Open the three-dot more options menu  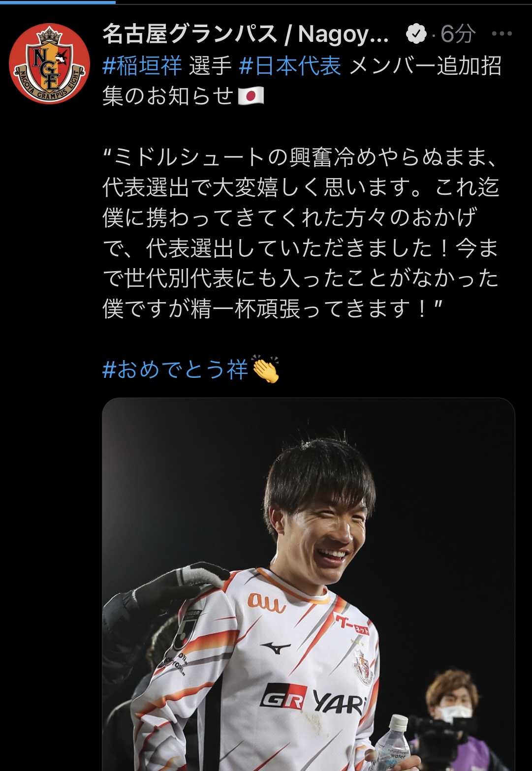tap(502, 34)
